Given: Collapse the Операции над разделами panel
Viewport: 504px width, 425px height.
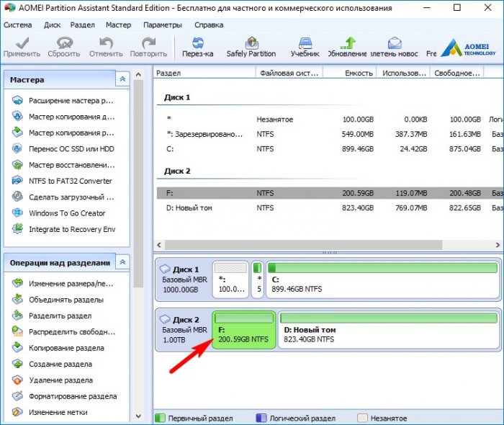Looking at the screenshot, I should click(122, 262).
